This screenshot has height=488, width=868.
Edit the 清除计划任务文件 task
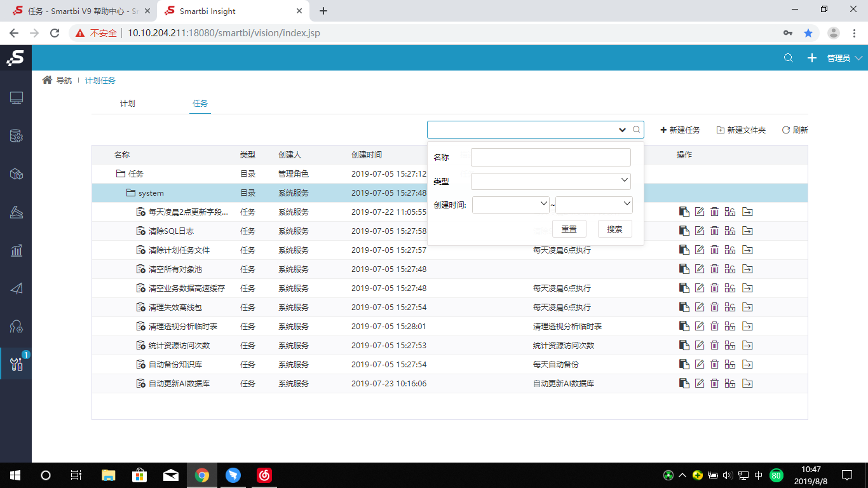[x=700, y=250]
